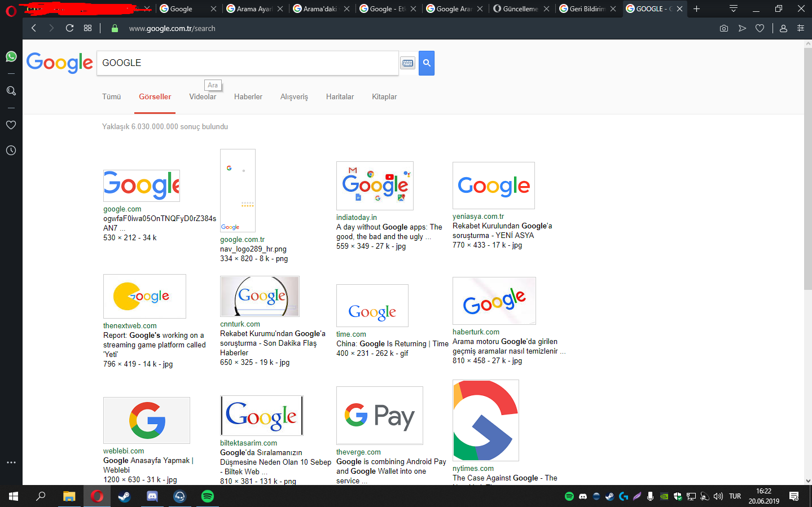Open nytimes.com source link
Viewport: 812px width, 507px height.
point(473,469)
